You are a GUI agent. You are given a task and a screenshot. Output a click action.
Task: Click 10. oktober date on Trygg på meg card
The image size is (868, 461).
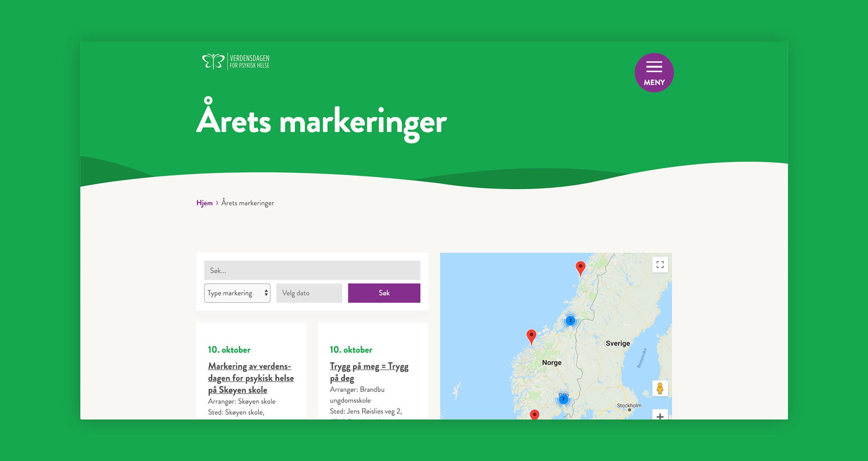(351, 350)
